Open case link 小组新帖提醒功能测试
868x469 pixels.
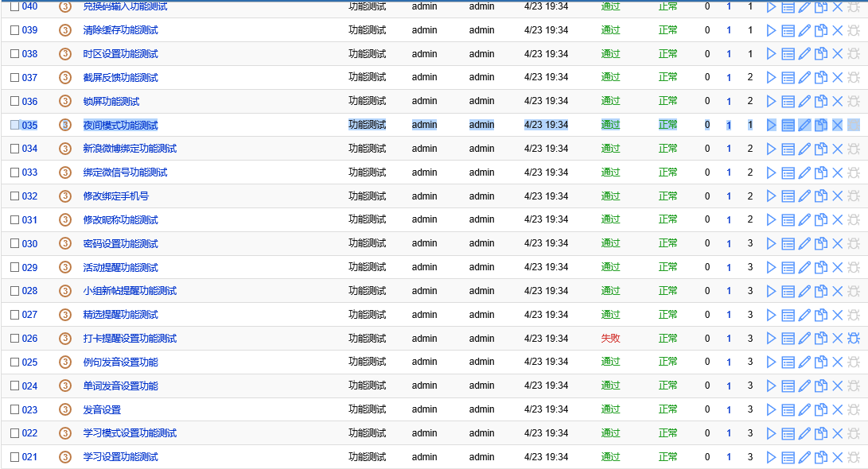(x=130, y=291)
